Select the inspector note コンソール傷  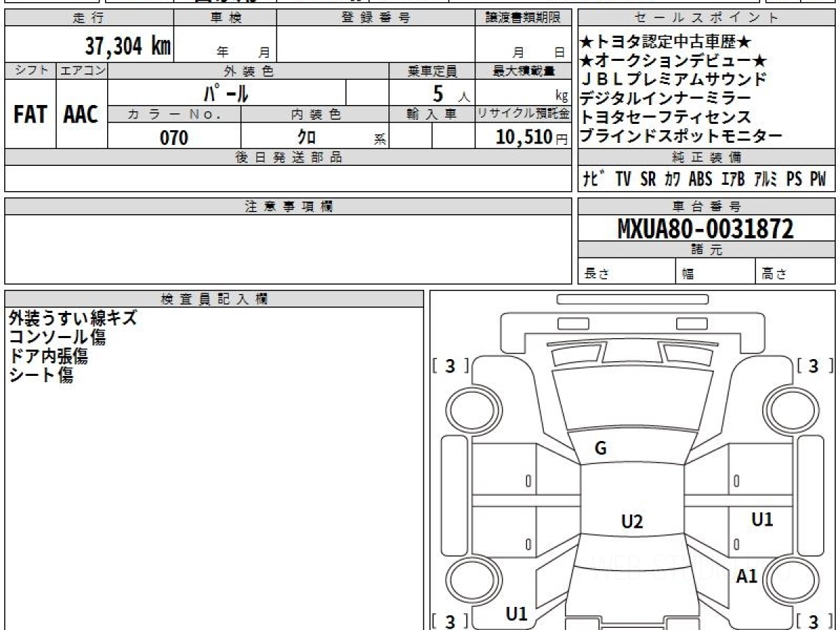pyautogui.click(x=57, y=337)
